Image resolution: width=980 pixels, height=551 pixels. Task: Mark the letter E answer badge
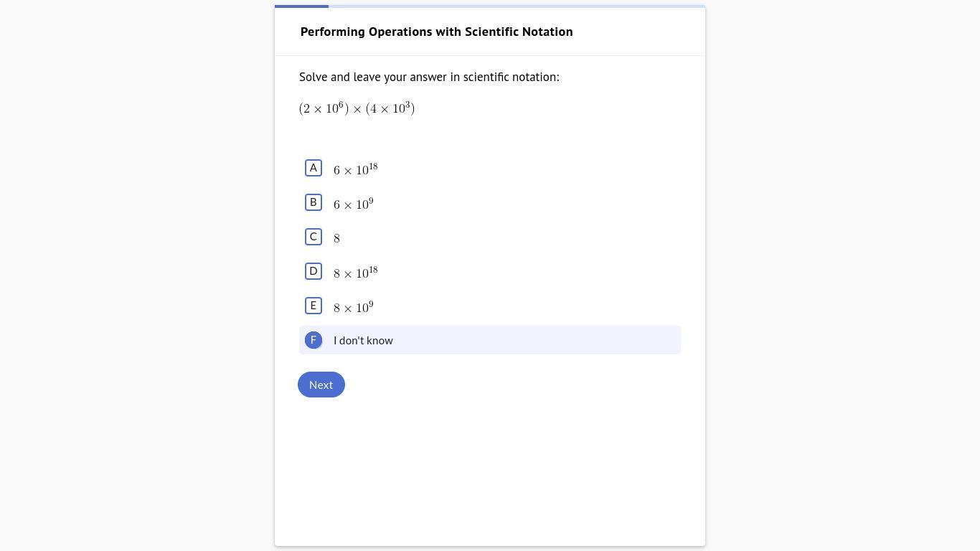pyautogui.click(x=314, y=306)
